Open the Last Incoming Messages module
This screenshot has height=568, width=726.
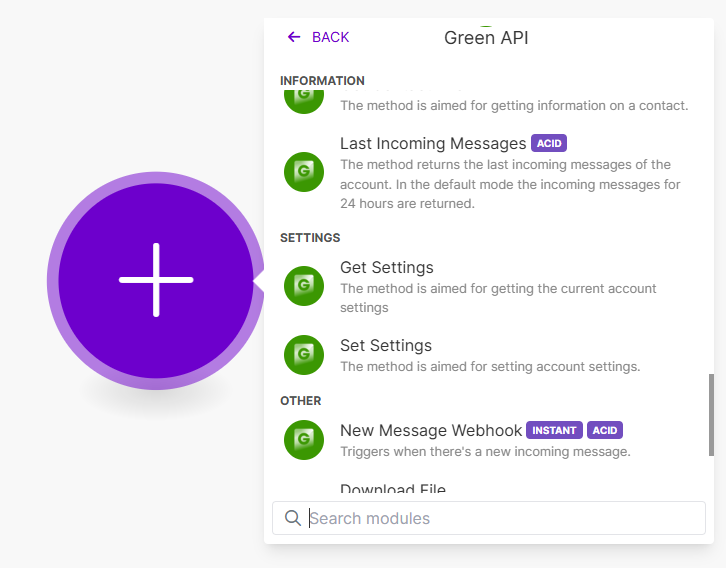click(x=433, y=144)
